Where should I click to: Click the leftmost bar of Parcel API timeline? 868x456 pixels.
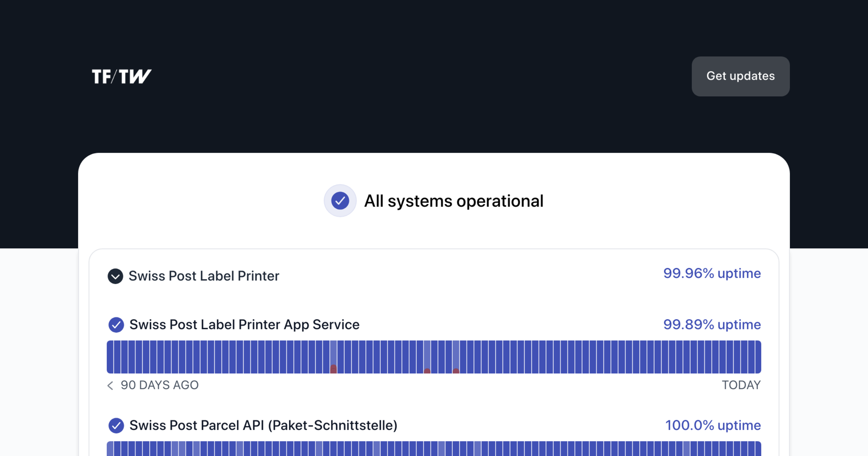coord(110,449)
